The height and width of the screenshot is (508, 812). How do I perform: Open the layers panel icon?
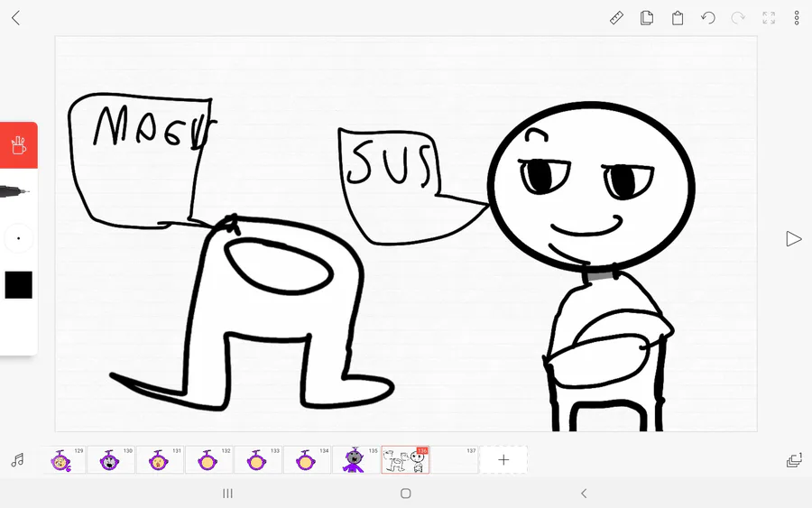pos(794,460)
